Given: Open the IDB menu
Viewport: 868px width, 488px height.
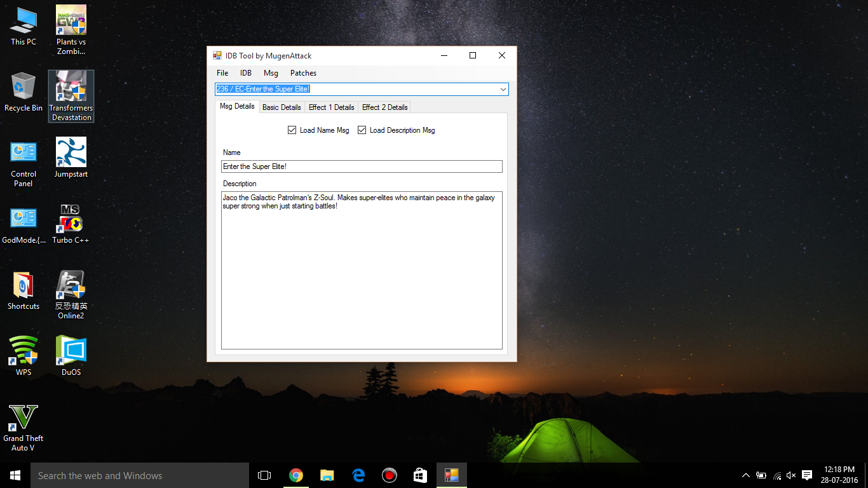Looking at the screenshot, I should coord(246,73).
